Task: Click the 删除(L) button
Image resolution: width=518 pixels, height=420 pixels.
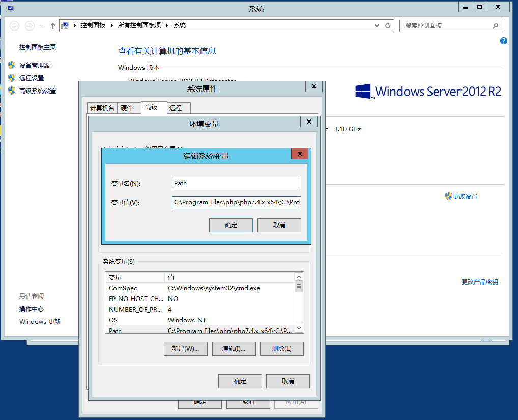Action: (282, 349)
